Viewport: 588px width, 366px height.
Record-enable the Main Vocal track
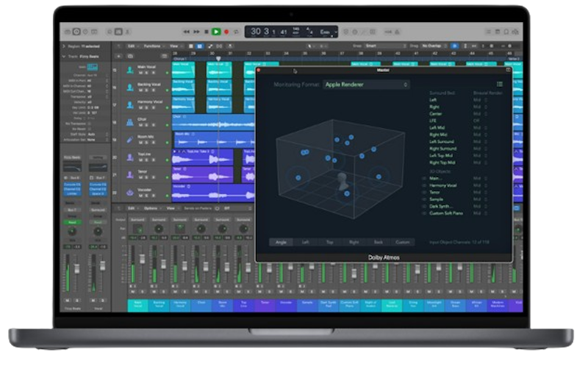click(x=154, y=73)
